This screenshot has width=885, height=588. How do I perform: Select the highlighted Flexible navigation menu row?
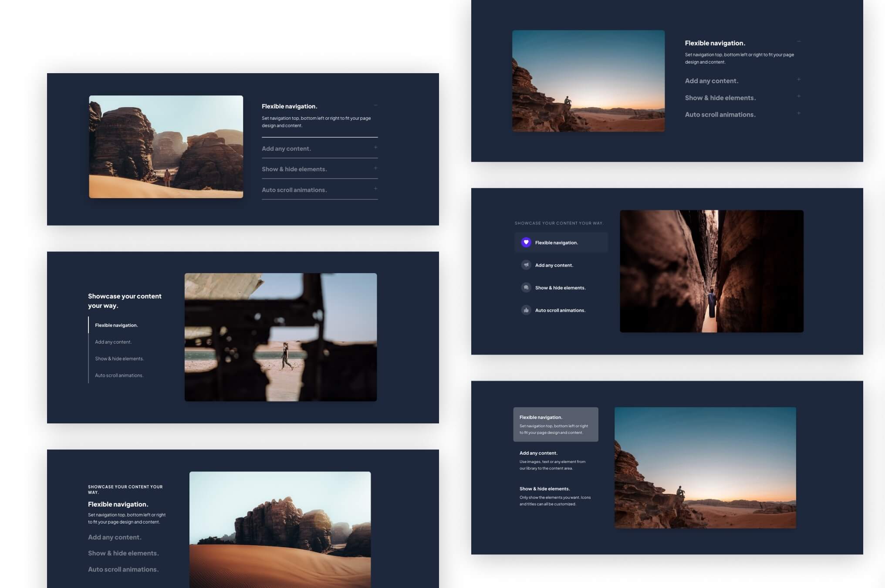561,242
